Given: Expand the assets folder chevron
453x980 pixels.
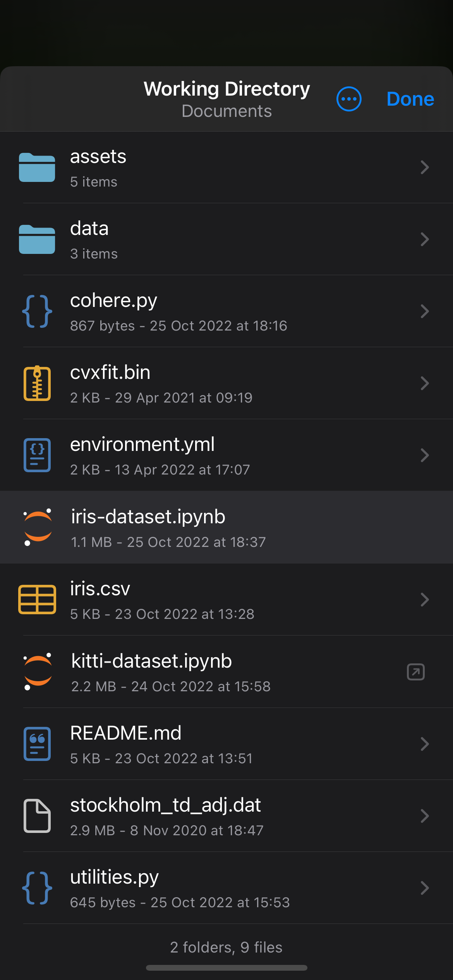Looking at the screenshot, I should 425,168.
